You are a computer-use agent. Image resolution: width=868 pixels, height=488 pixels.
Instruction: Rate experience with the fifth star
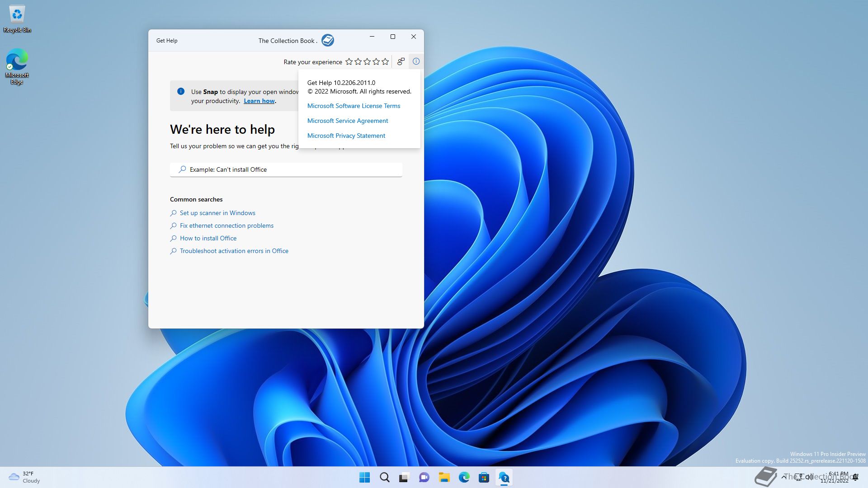tap(385, 61)
